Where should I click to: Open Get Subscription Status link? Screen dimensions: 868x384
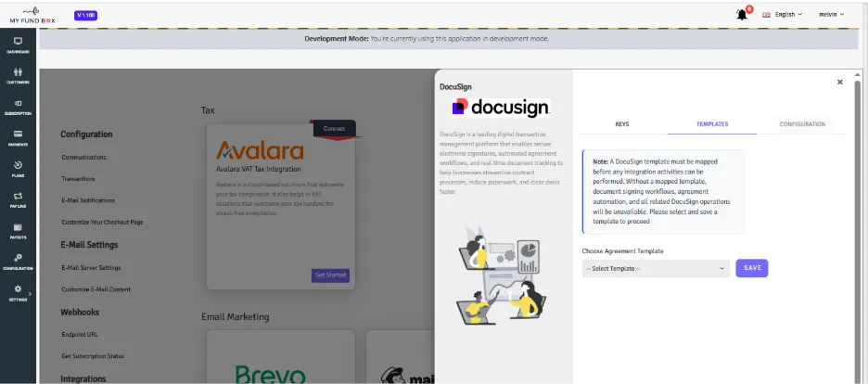coord(93,356)
